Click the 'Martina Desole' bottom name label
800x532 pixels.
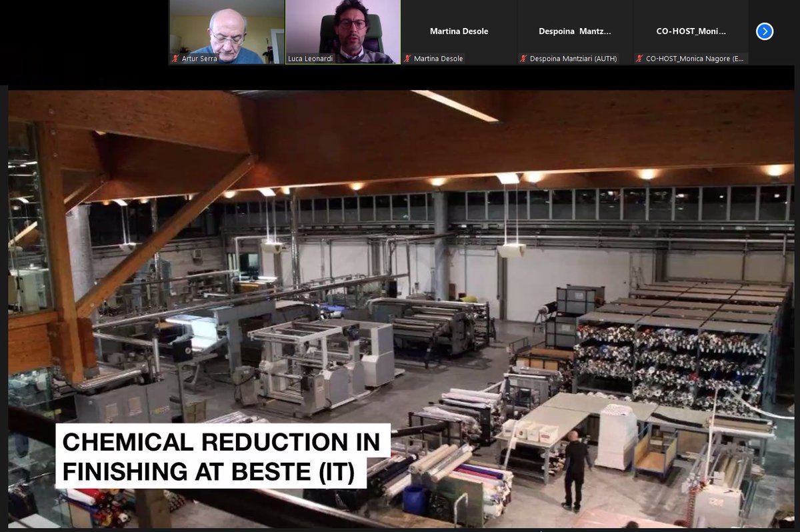[438, 59]
